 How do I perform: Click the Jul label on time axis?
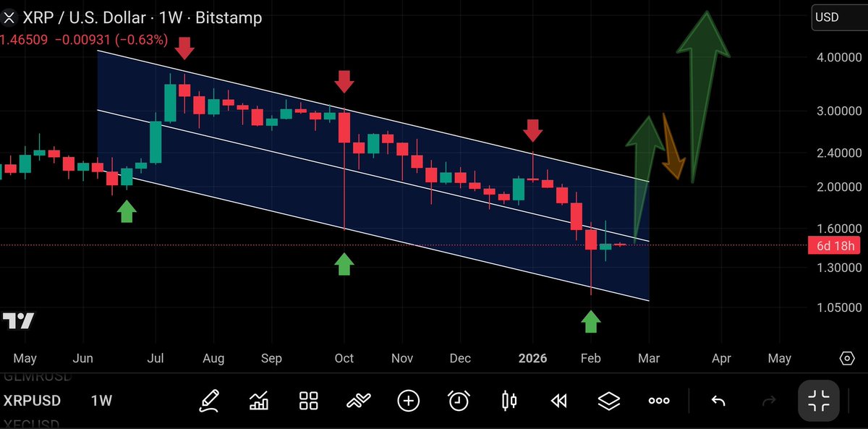(x=156, y=359)
